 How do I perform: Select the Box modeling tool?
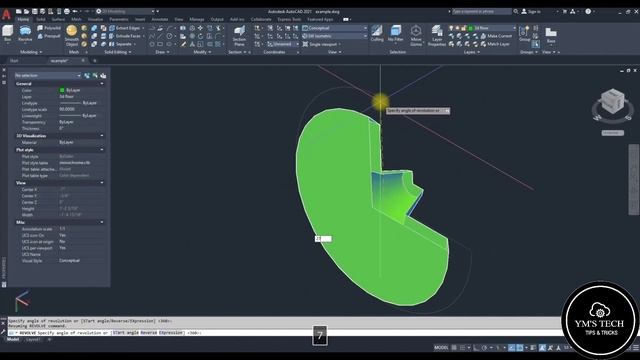(x=7, y=33)
